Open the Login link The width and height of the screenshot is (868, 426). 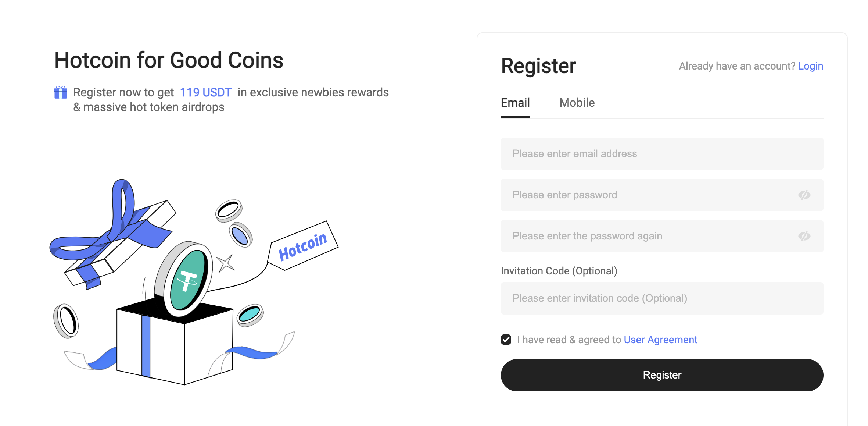(810, 66)
